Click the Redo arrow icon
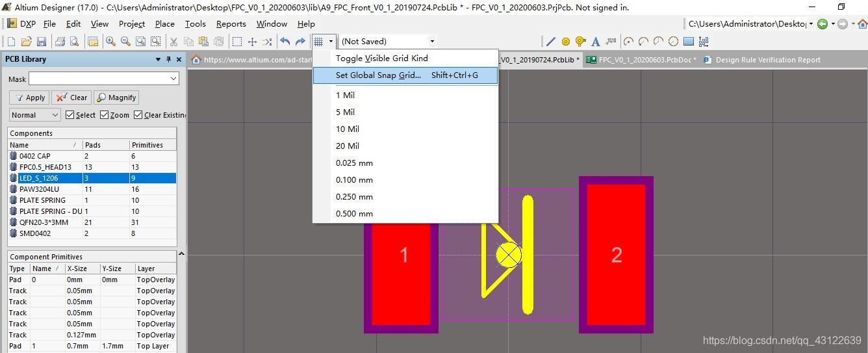 tap(300, 42)
